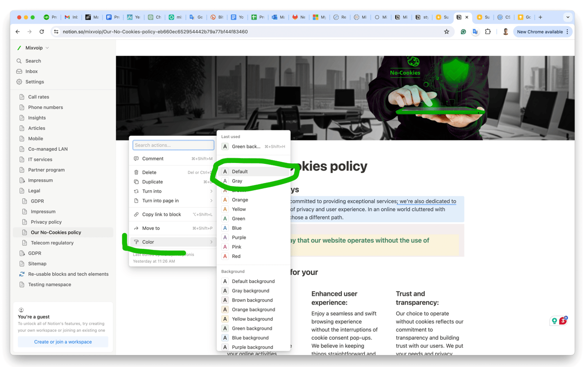The width and height of the screenshot is (588, 367).
Task: Open Re-usable blocks and tech elements
Action: [x=68, y=274]
